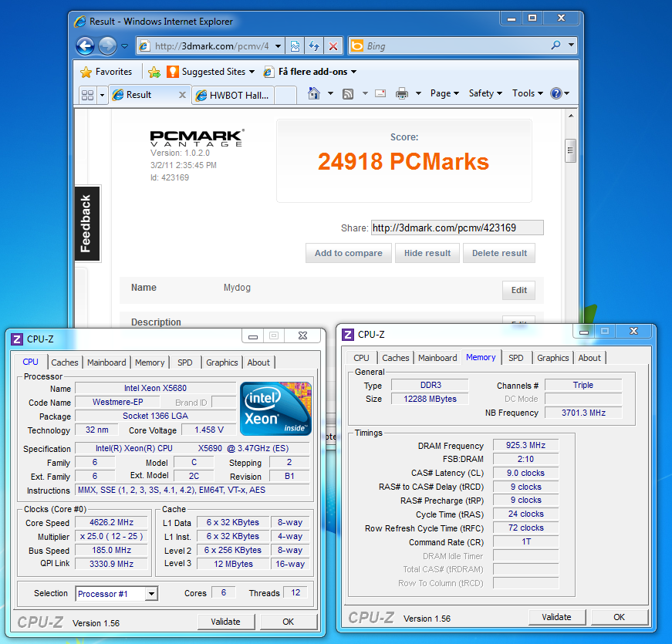Click scroll-up arrow of IE page scrollbar
672x644 pixels.
[x=570, y=116]
